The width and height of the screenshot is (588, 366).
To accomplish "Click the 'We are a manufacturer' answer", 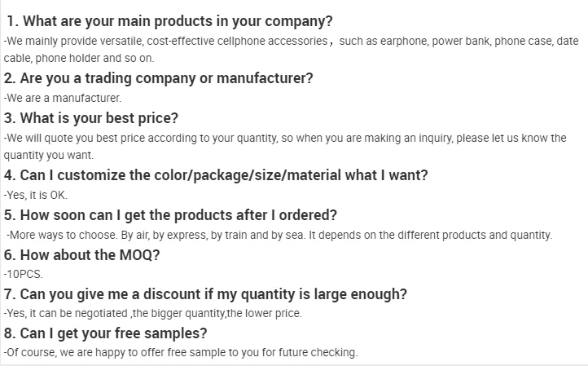I will (63, 98).
